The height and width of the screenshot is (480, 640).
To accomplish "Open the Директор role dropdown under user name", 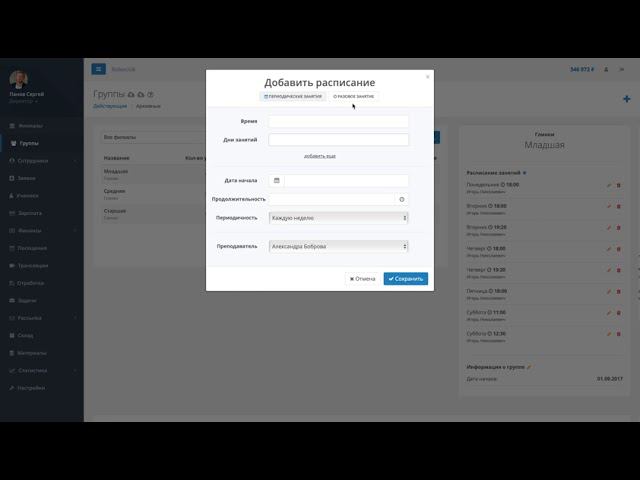I will [23, 101].
